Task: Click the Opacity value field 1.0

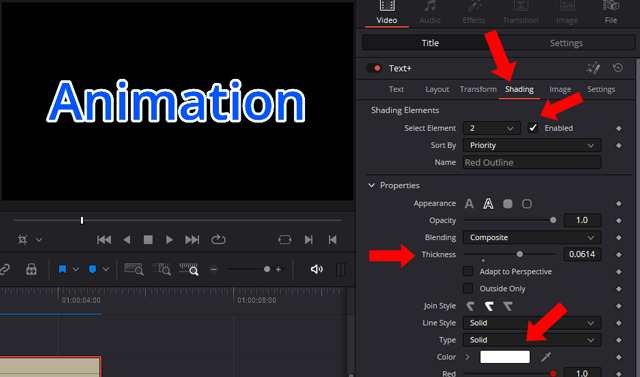Action: pyautogui.click(x=582, y=220)
